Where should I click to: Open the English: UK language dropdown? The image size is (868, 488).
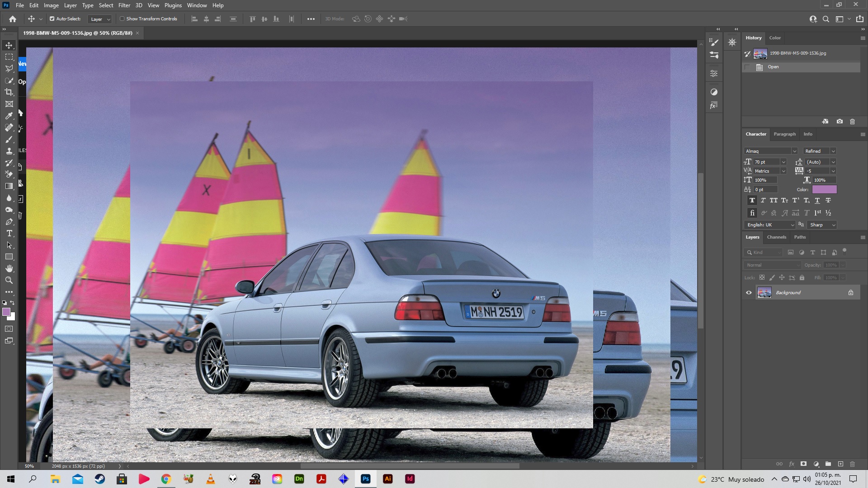pyautogui.click(x=769, y=225)
